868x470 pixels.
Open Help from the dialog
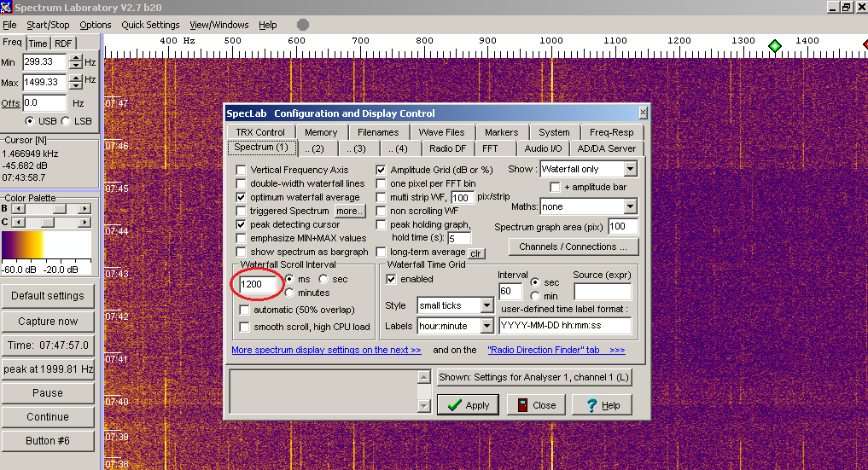pyautogui.click(x=603, y=405)
